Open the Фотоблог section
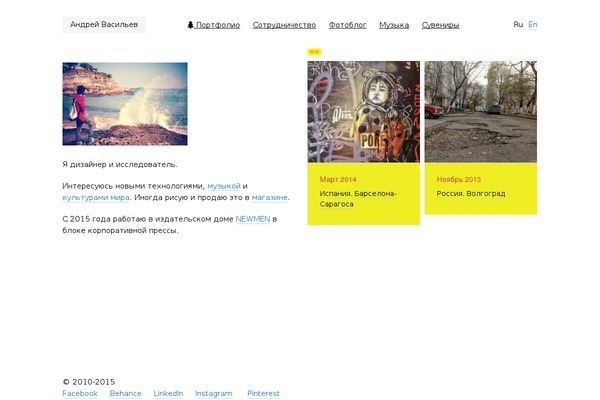Viewport: 600px width, 400px height. 347,25
